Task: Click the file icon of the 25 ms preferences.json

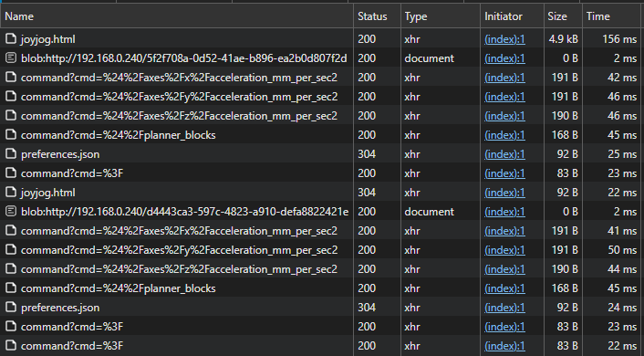Action: point(11,154)
